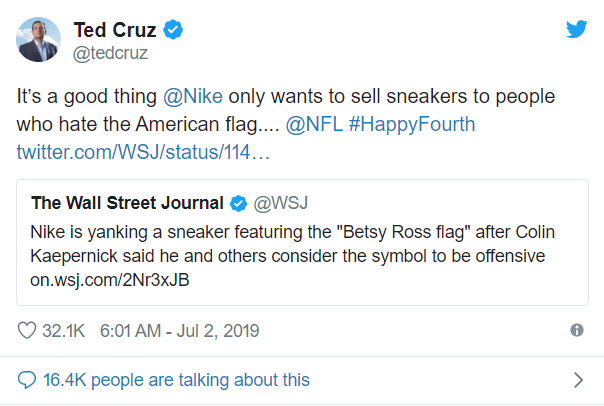Open Ted Cruz's profile picture
Screen dimensions: 604x406
[x=38, y=39]
